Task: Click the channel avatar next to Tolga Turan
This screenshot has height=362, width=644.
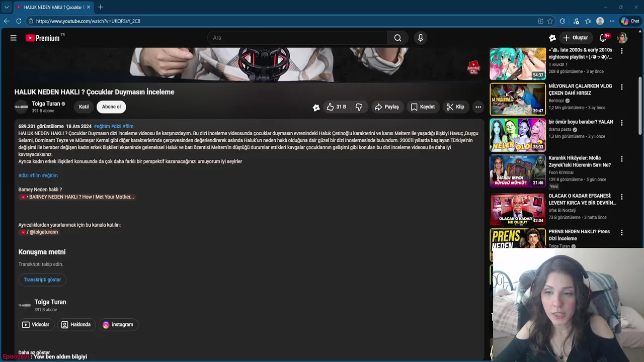Action: 21,107
